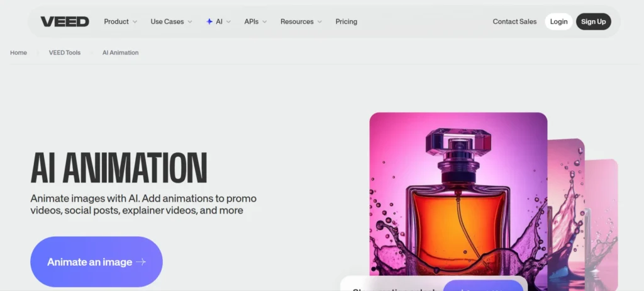This screenshot has height=291, width=644.
Task: Click the 'Animate images with AI' description text
Action: coord(143,204)
